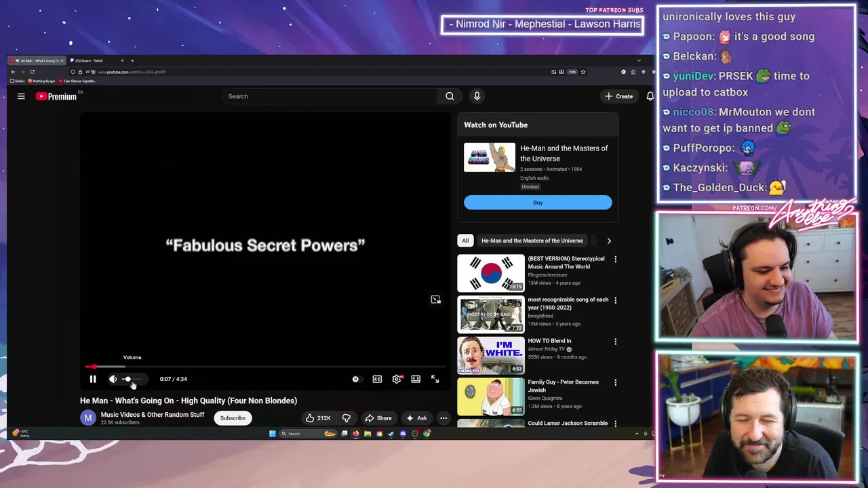Viewport: 868px width, 488px height.
Task: Go to YouTube Premium home logo
Action: pyautogui.click(x=57, y=96)
